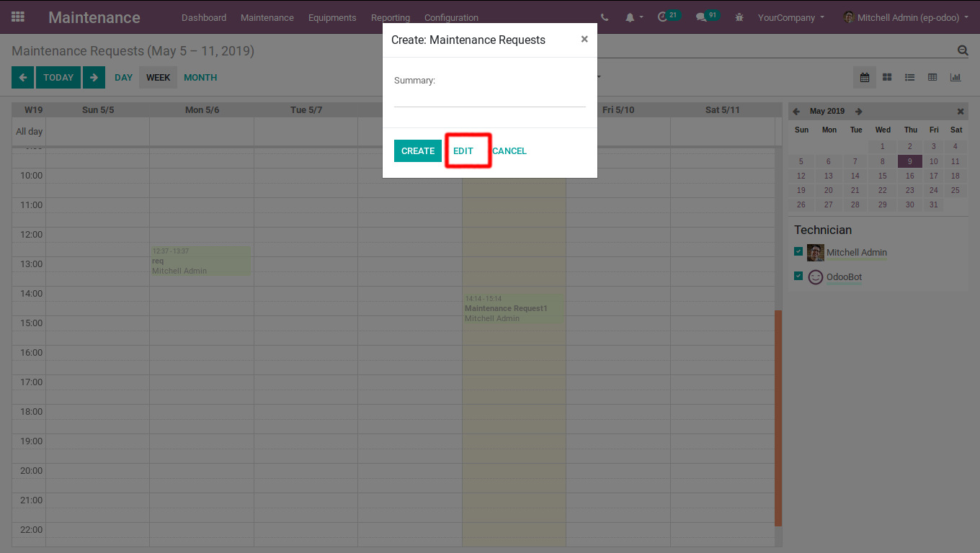Open the Mitchell Admin user menu
The width and height of the screenshot is (980, 553).
[x=906, y=17]
